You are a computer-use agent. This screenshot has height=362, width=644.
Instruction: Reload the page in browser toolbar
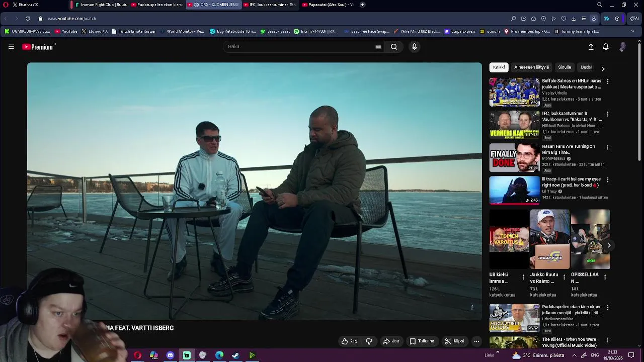27,19
